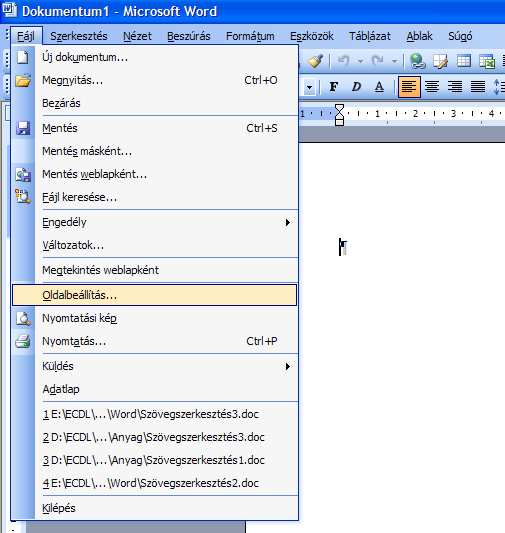Click the floppy disk Save icon
This screenshot has width=505, height=533.
23,128
